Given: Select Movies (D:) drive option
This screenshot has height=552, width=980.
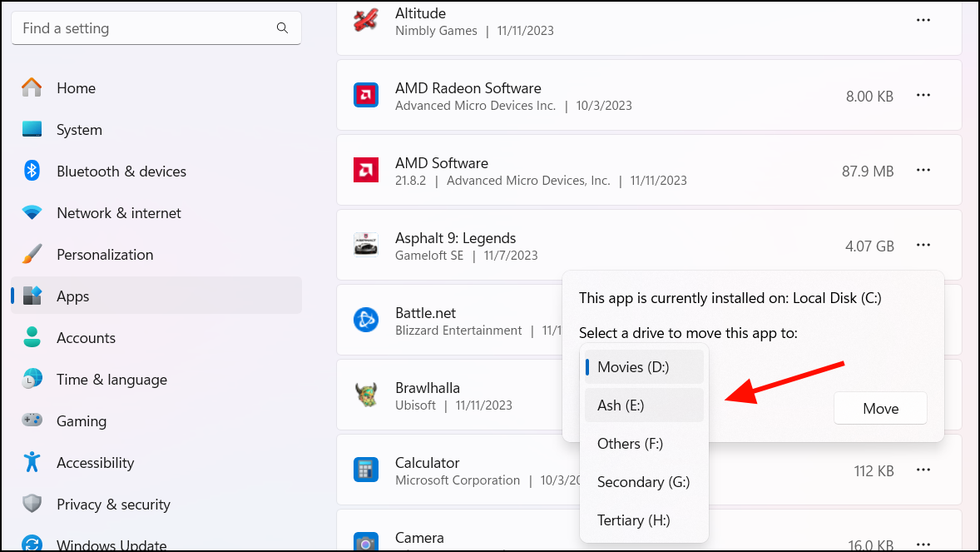Looking at the screenshot, I should click(x=645, y=366).
